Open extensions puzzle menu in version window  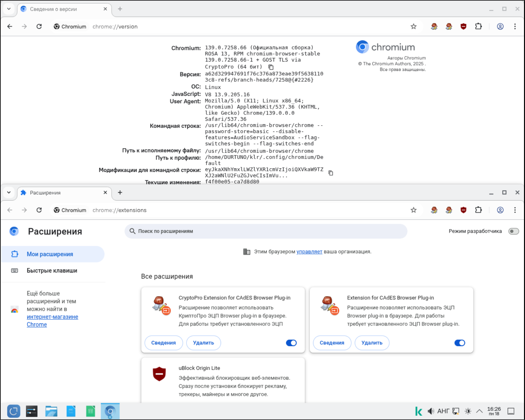(x=478, y=26)
